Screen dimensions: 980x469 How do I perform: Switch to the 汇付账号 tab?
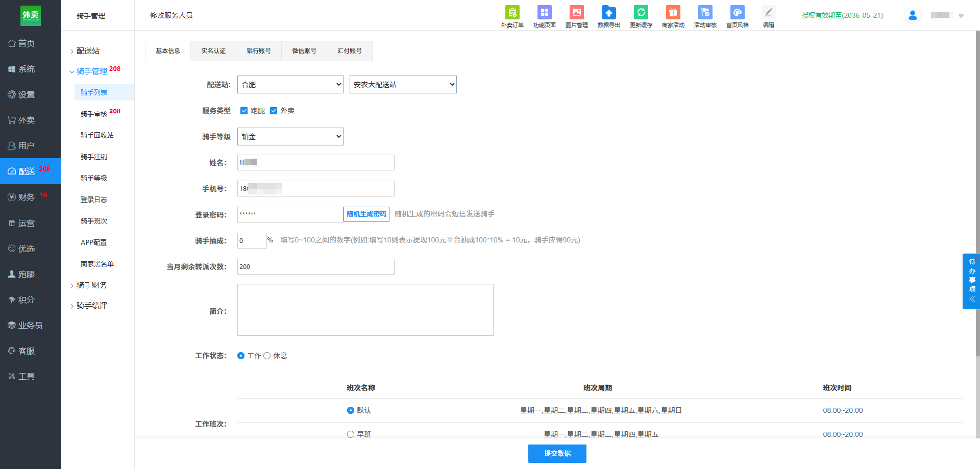point(350,51)
